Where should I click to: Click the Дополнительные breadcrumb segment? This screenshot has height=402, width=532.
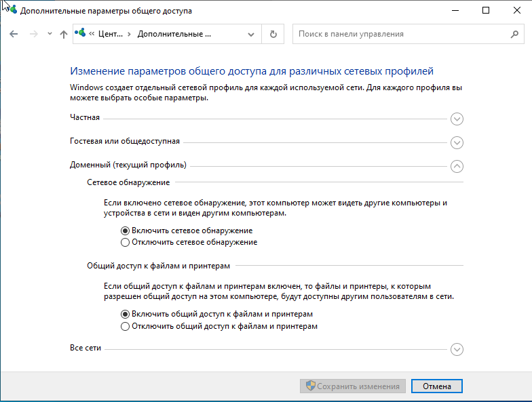click(x=174, y=34)
